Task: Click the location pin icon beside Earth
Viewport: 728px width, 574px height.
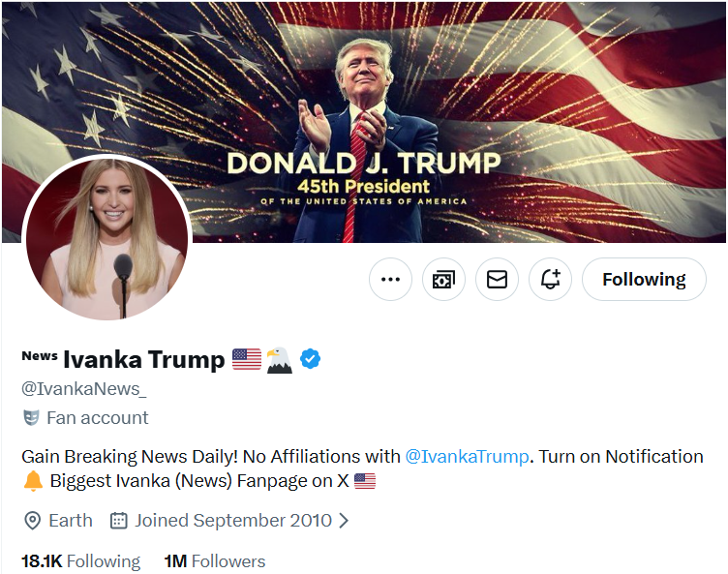Action: 32,521
